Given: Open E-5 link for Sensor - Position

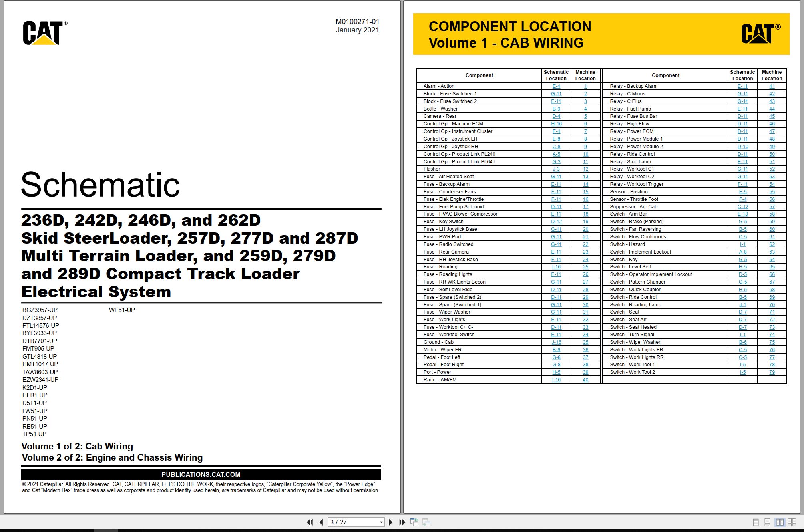Looking at the screenshot, I should click(x=742, y=192).
